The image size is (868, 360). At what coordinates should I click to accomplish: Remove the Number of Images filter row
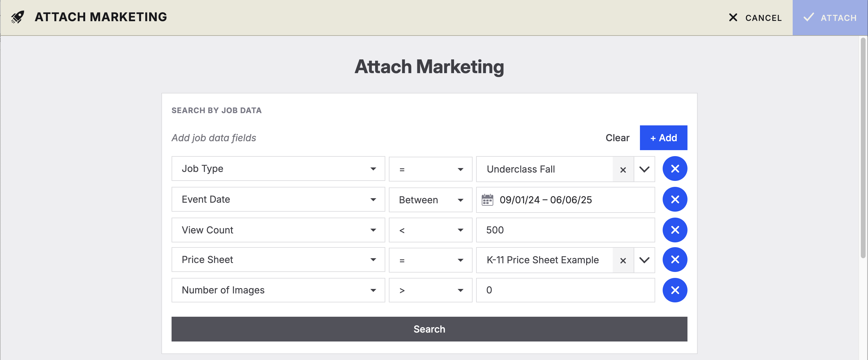coord(675,290)
